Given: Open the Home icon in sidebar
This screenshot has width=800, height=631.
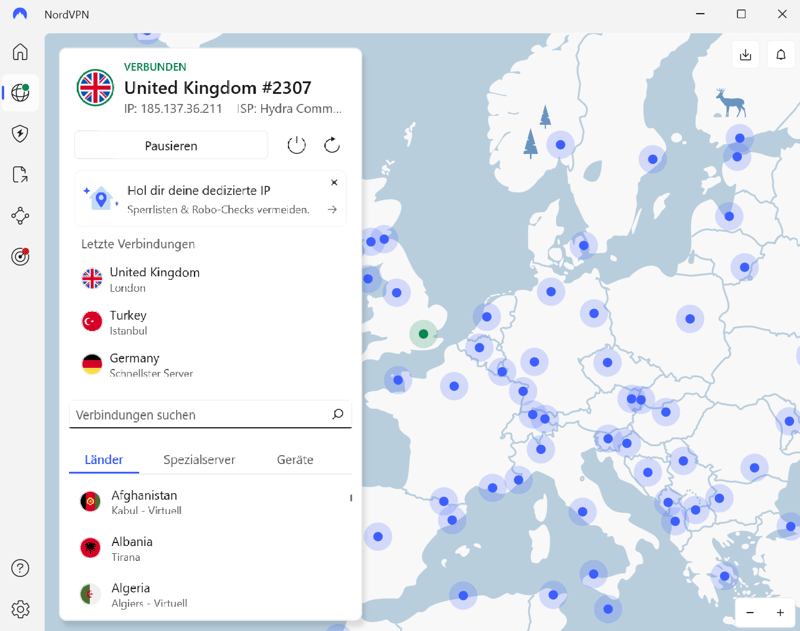Looking at the screenshot, I should [20, 52].
